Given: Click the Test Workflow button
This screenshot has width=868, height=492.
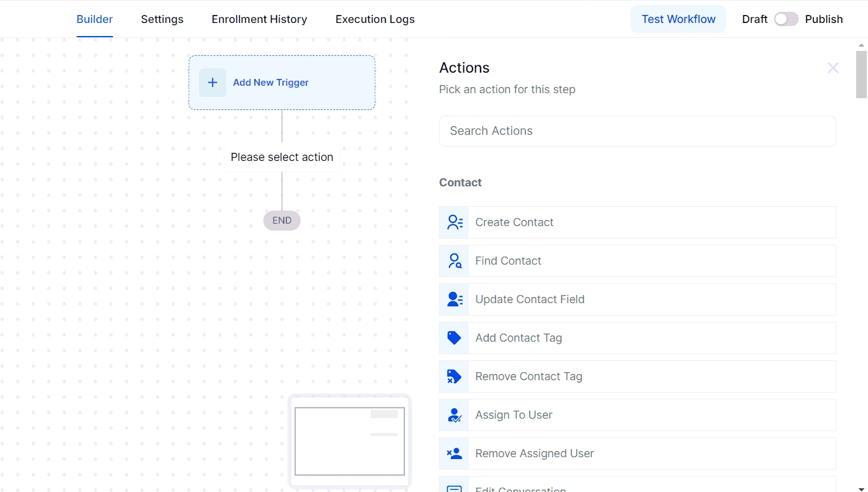Looking at the screenshot, I should [678, 19].
